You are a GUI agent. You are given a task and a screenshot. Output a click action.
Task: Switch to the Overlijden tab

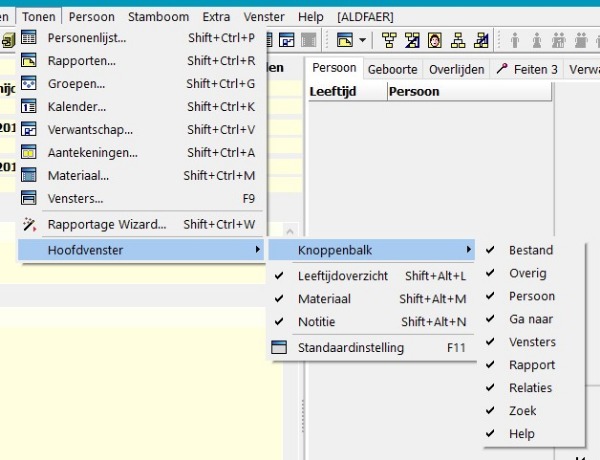[x=457, y=69]
